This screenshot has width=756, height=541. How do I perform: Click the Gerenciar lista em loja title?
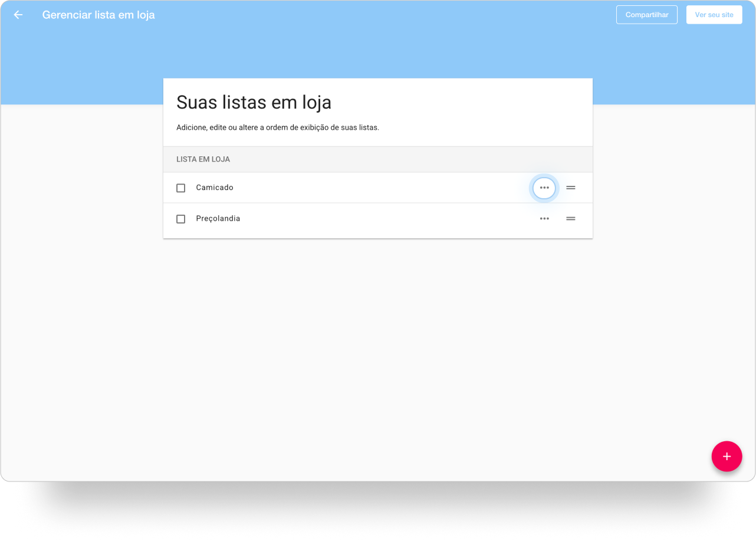tap(98, 15)
